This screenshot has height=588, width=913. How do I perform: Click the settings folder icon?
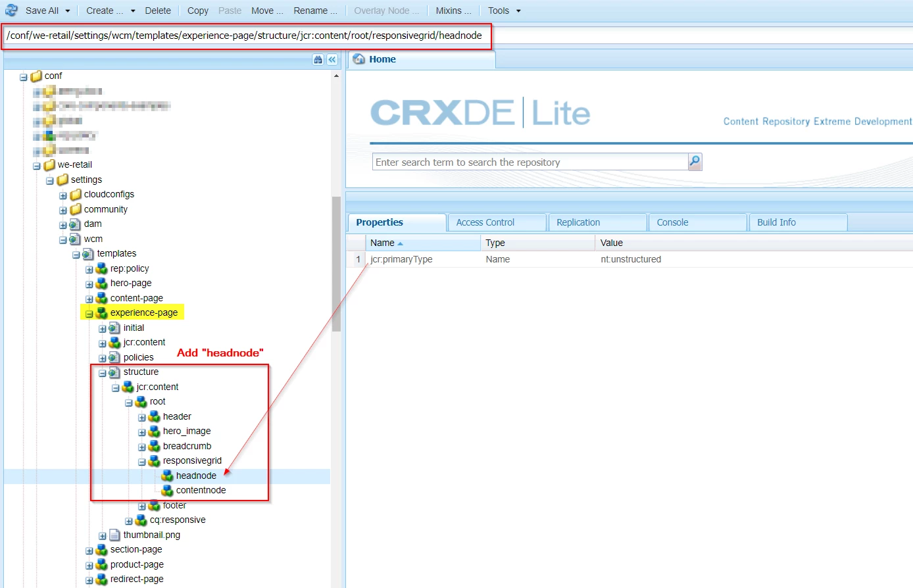click(62, 180)
